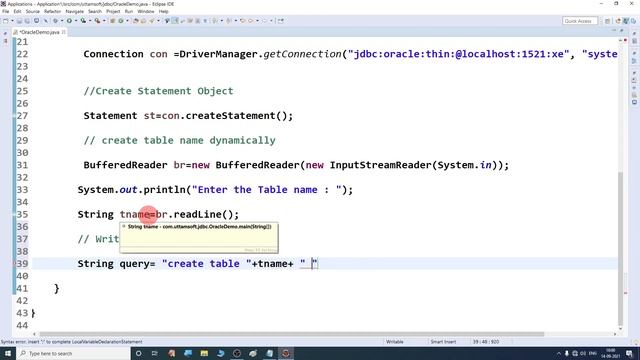Toggle Pin Editor at toolbar end
Image resolution: width=640 pixels, height=360 pixels.
click(281, 21)
